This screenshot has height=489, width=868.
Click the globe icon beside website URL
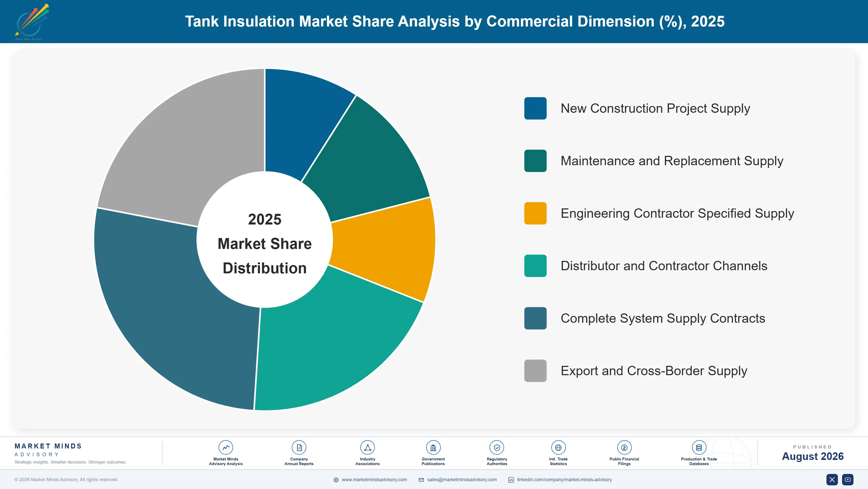click(336, 480)
